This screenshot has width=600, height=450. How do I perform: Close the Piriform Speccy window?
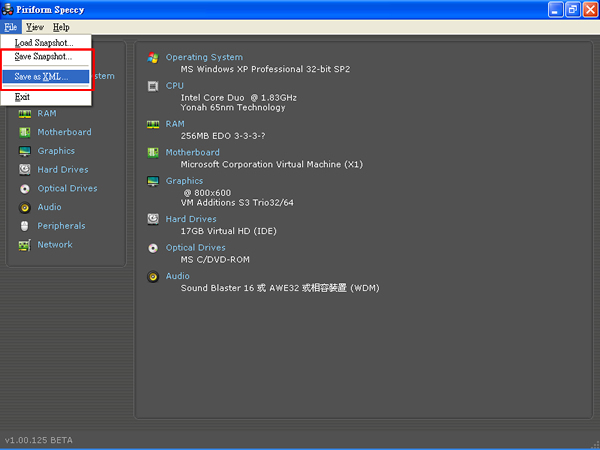click(x=590, y=10)
